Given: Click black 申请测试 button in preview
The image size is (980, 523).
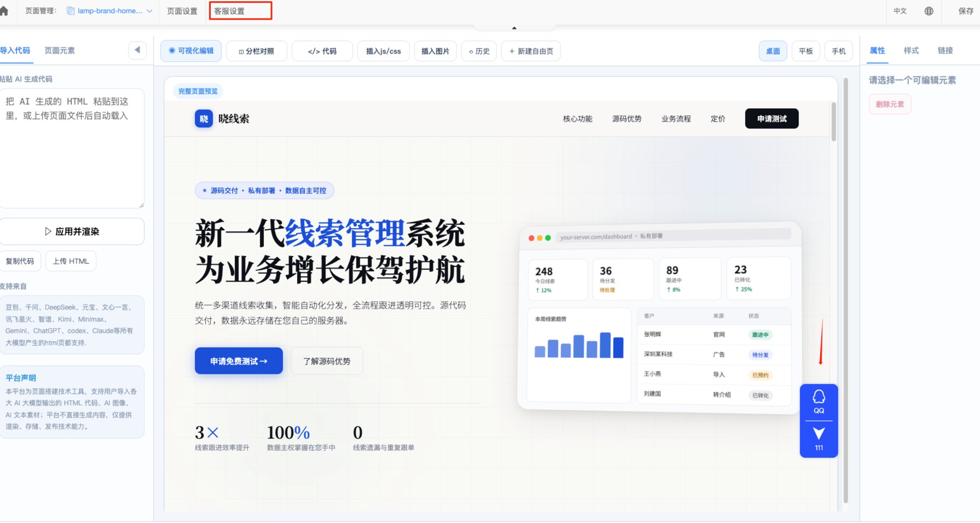Looking at the screenshot, I should tap(772, 119).
